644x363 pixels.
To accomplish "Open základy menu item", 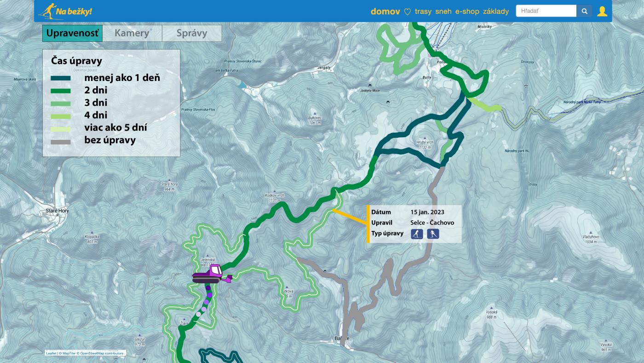I will (496, 12).
